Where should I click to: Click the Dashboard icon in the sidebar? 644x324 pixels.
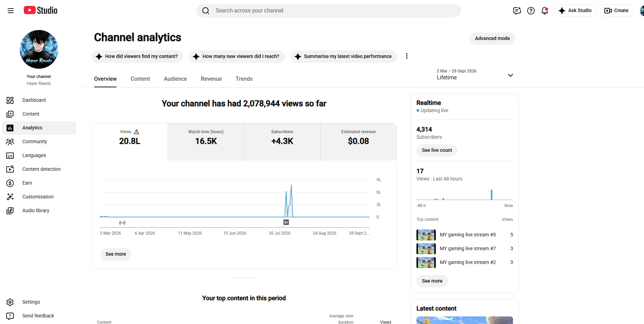click(10, 100)
